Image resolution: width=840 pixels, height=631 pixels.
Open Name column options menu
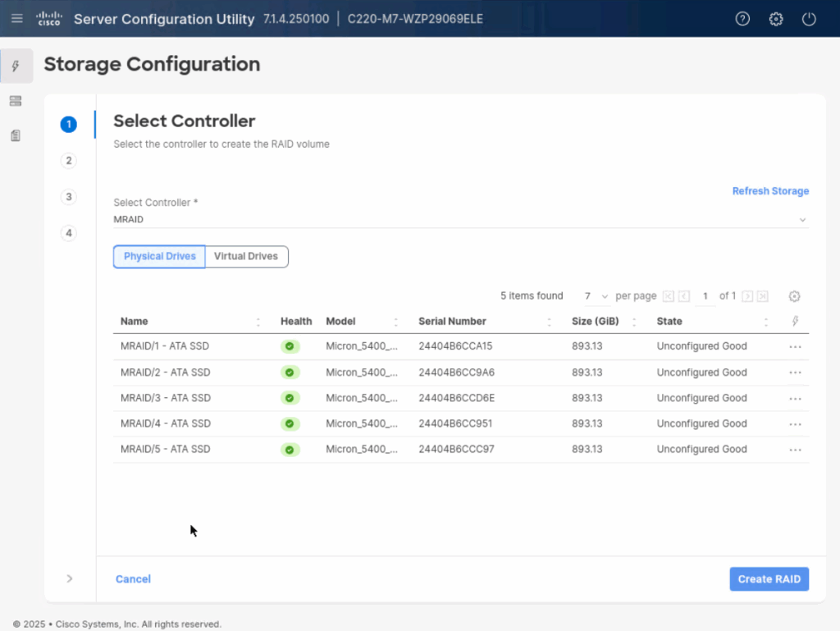pos(258,322)
